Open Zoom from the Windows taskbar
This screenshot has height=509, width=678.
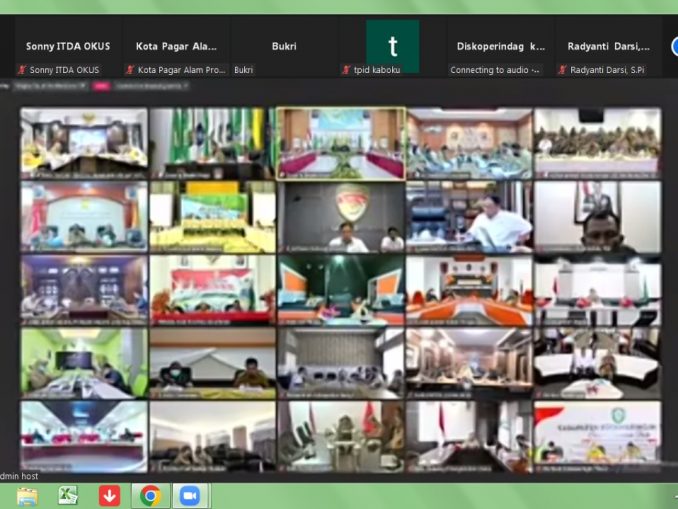tap(190, 495)
